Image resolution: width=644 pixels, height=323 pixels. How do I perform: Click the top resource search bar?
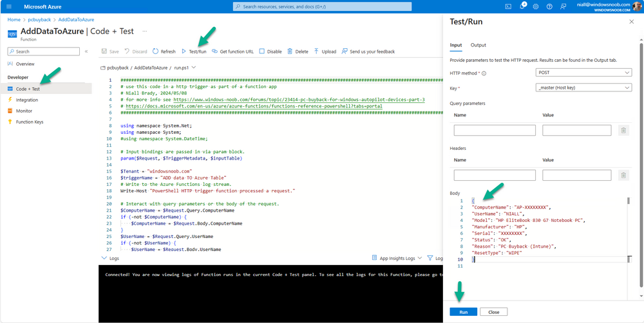tap(322, 6)
